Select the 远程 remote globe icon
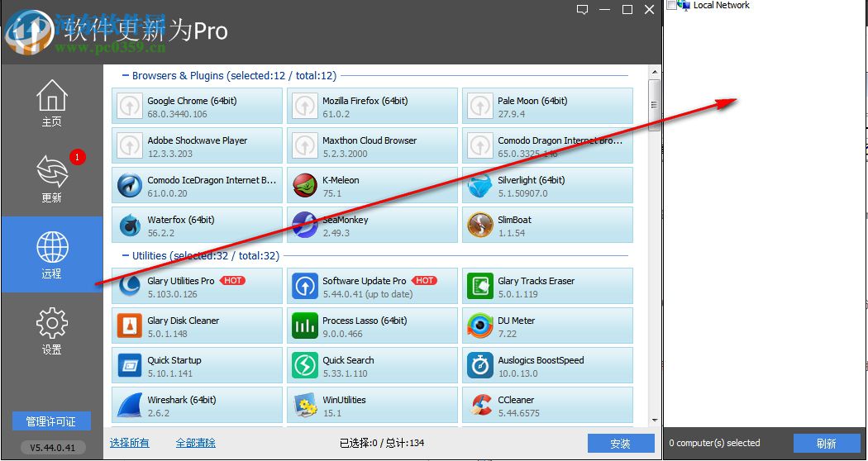The height and width of the screenshot is (461, 868). pyautogui.click(x=52, y=247)
